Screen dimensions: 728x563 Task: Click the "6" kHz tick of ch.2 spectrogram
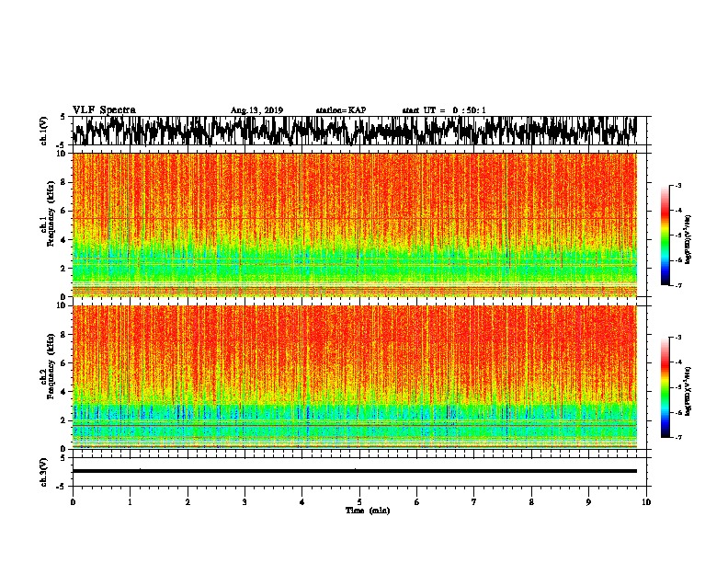tap(63, 363)
